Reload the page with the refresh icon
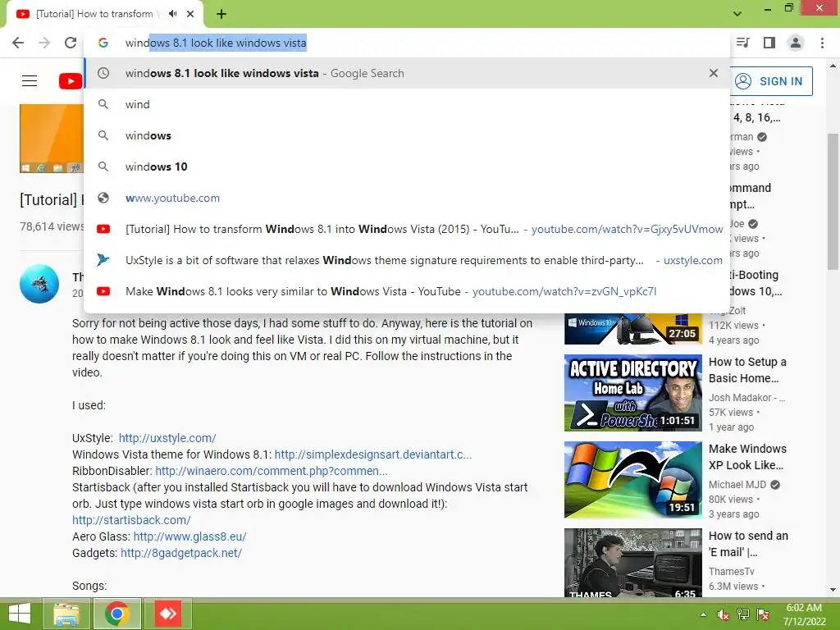 (x=71, y=43)
